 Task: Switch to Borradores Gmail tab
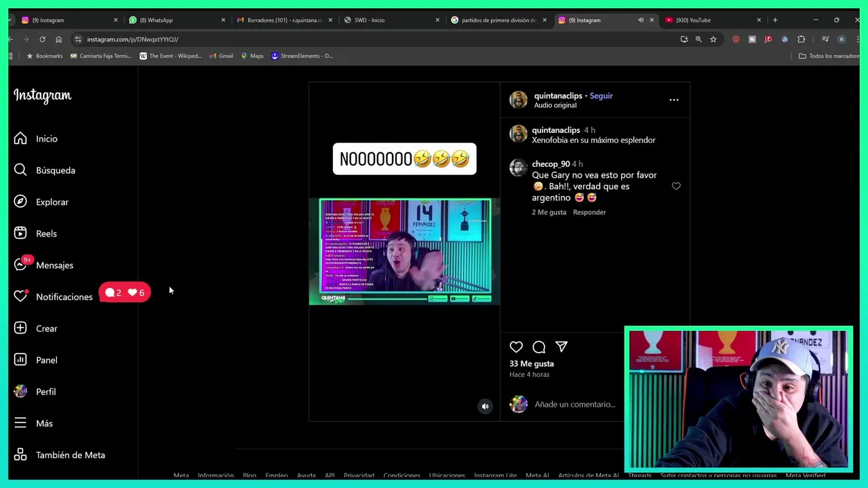click(284, 20)
